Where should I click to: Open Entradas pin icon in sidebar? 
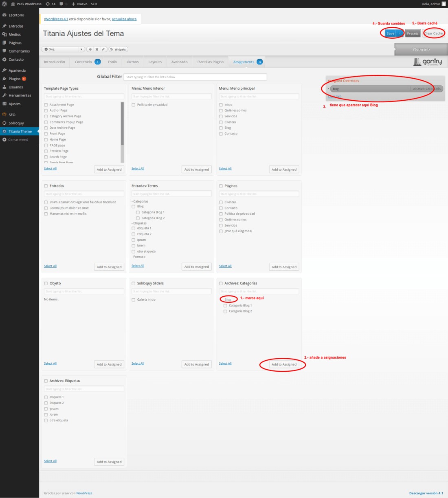(x=4, y=26)
